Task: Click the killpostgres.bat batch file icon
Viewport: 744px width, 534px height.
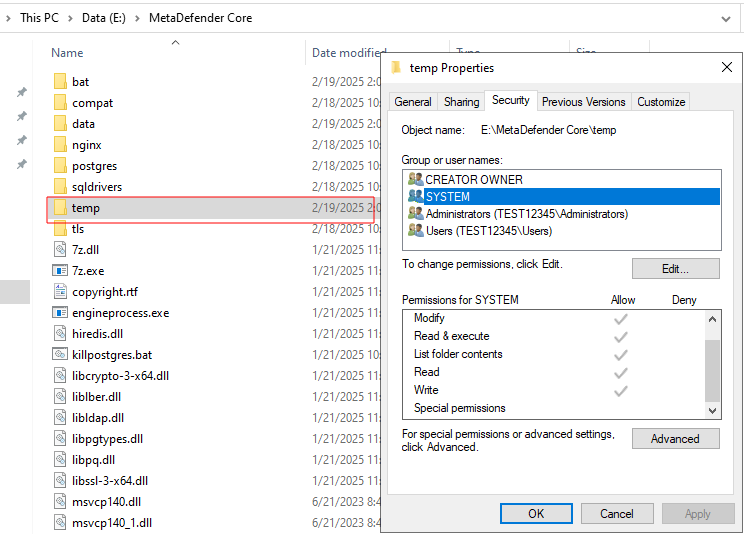Action: [60, 354]
